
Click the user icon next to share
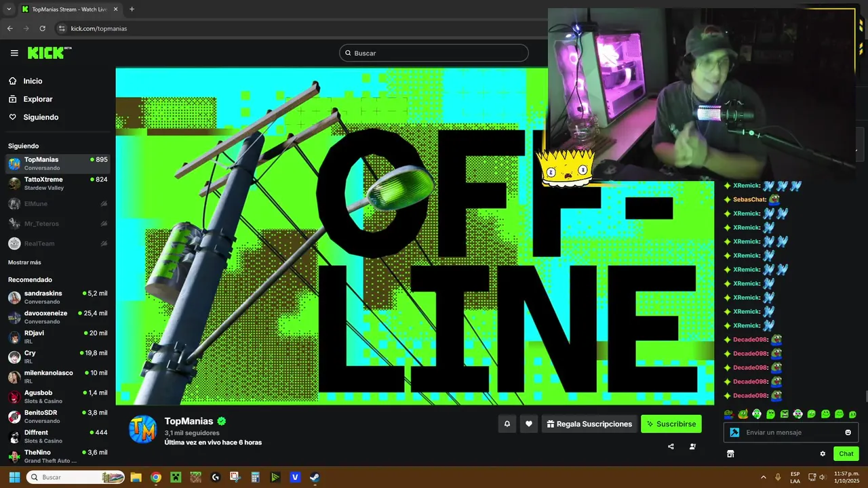pyautogui.click(x=692, y=447)
